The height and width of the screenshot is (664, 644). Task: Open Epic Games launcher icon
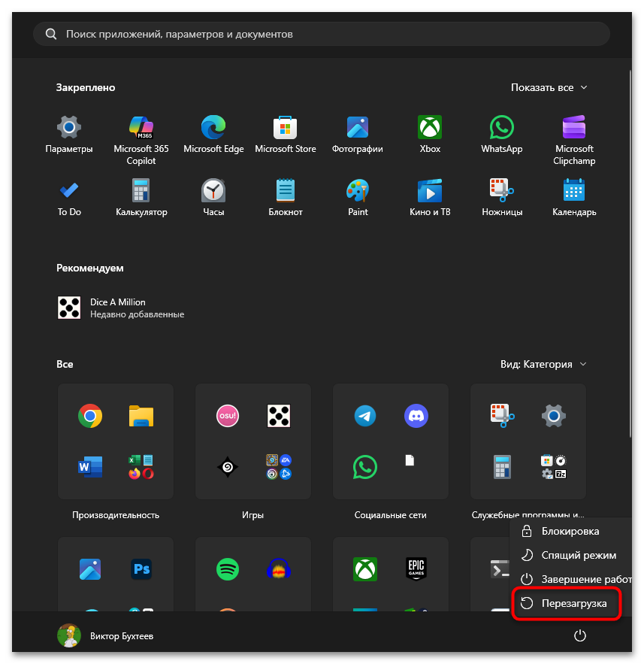point(416,568)
